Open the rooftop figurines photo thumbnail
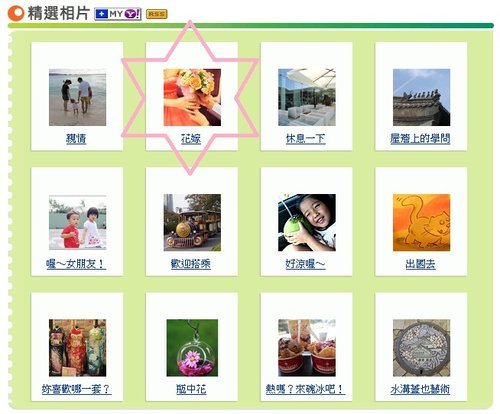 (421, 97)
